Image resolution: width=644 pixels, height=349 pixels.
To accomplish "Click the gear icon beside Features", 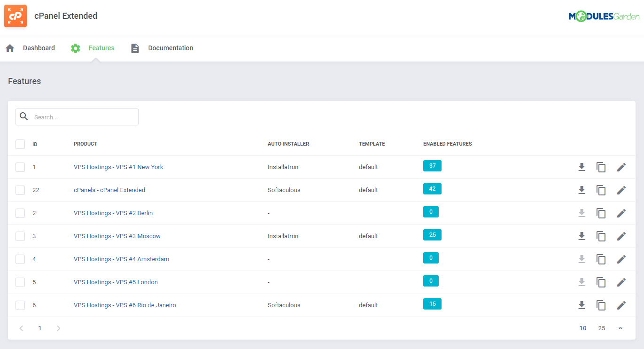I will [x=75, y=47].
